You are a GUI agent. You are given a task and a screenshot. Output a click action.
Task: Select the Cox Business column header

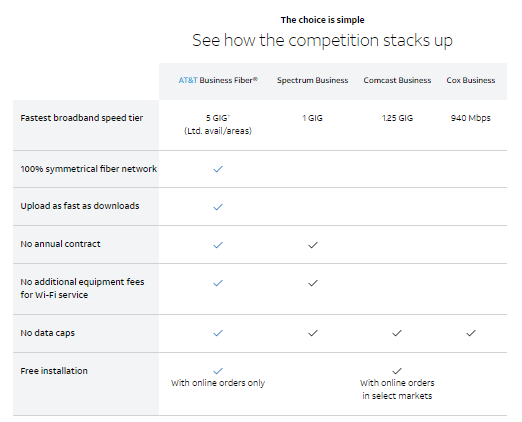471,80
